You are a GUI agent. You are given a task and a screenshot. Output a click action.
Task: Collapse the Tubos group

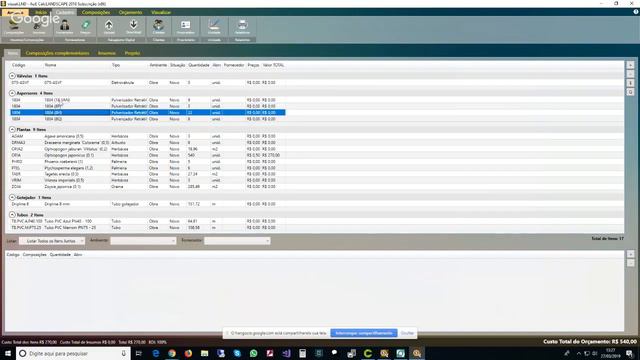coord(12,215)
